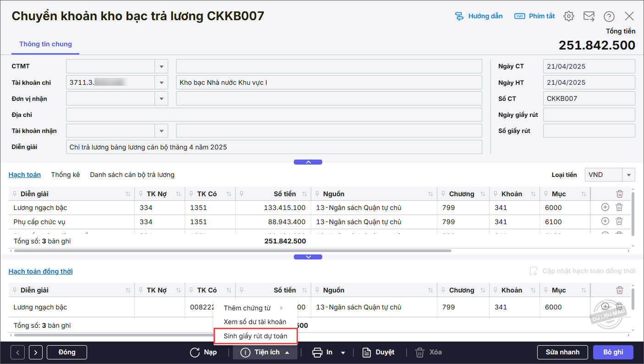Open the settings gear icon
This screenshot has width=644, height=364.
569,16
